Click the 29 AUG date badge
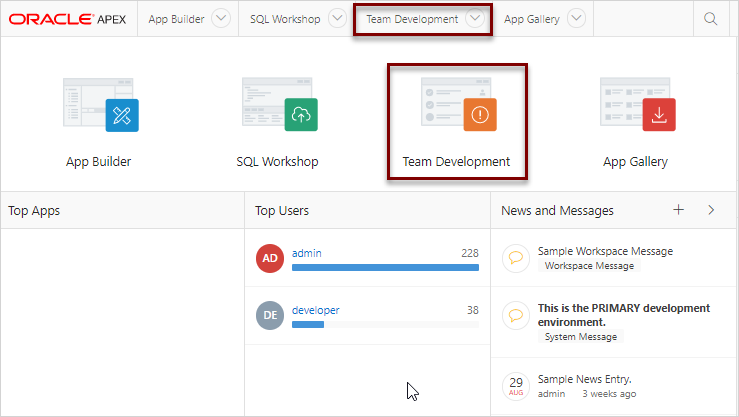Viewport: 739px width, 417px height. (x=516, y=386)
